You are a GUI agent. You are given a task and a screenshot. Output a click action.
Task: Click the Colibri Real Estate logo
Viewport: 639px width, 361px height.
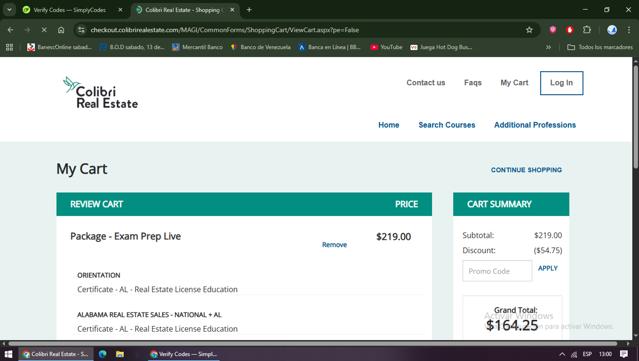[100, 92]
